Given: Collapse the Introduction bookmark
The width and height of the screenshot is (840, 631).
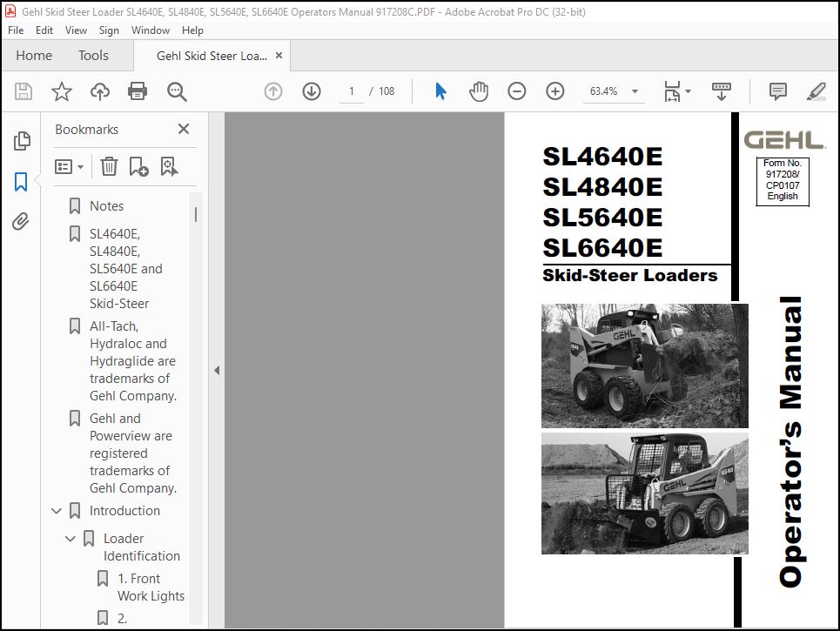Looking at the screenshot, I should click(x=57, y=511).
